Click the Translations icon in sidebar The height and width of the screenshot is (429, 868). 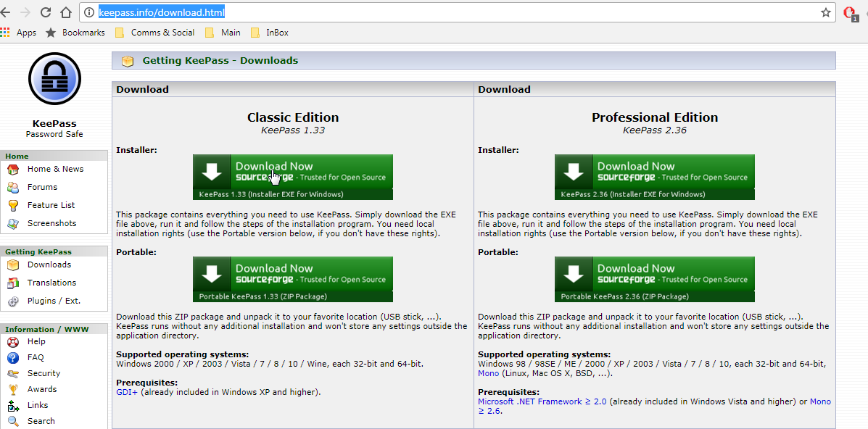(x=13, y=283)
